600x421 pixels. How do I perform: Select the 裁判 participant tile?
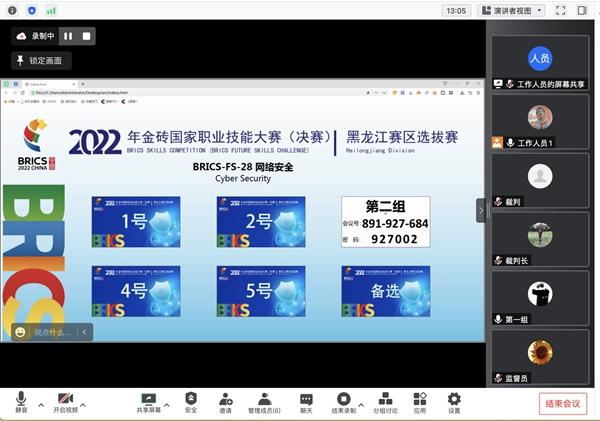[x=540, y=181]
